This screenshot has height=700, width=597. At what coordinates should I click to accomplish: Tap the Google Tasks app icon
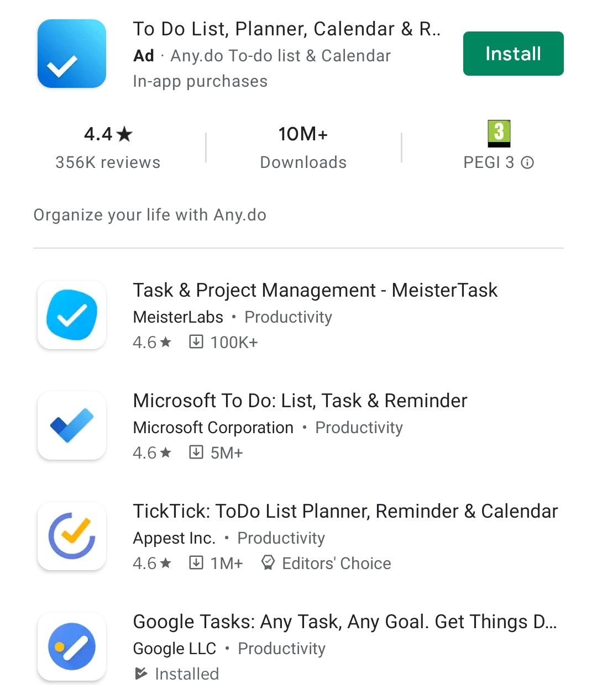pos(72,646)
